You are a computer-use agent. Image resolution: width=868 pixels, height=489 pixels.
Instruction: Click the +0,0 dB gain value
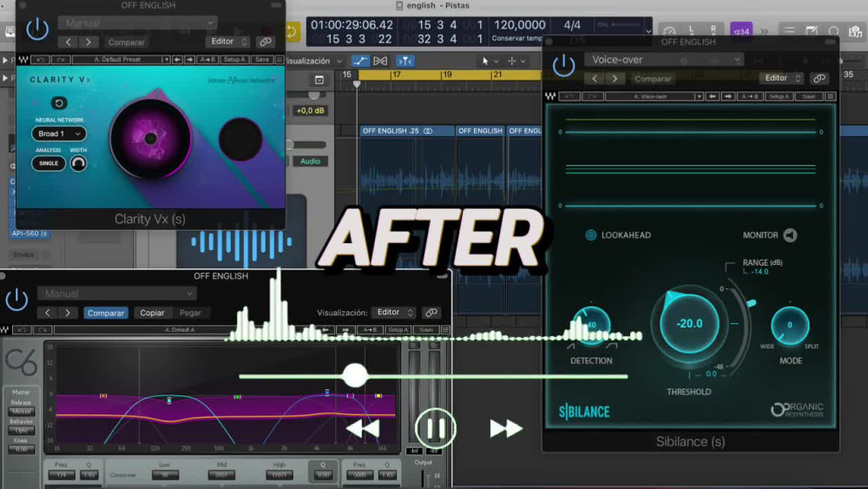pyautogui.click(x=310, y=111)
